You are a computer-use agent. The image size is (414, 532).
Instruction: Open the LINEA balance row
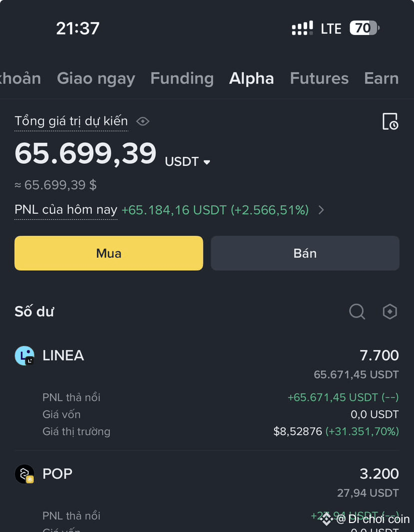[207, 392]
